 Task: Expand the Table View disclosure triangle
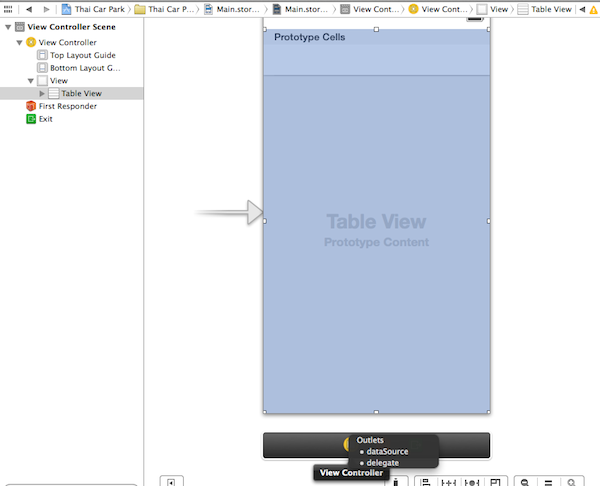pyautogui.click(x=42, y=93)
